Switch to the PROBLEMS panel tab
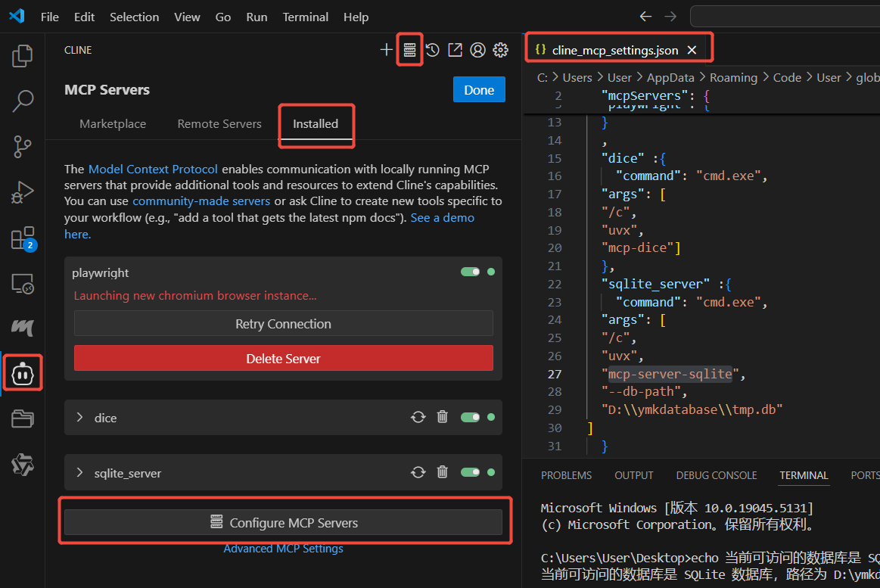 click(x=566, y=475)
